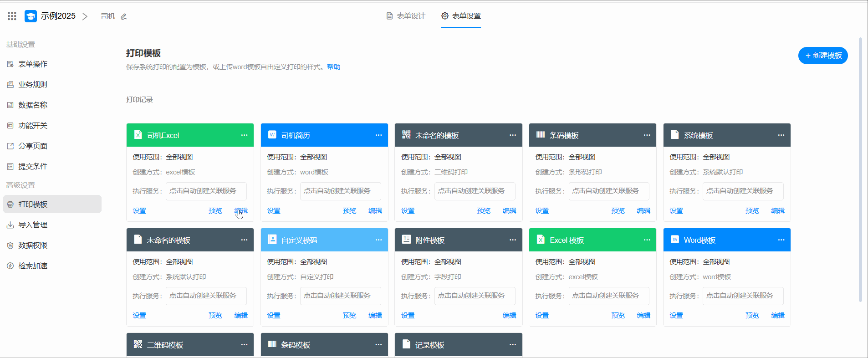
Task: Open the apps grid launcher icon
Action: click(x=12, y=16)
